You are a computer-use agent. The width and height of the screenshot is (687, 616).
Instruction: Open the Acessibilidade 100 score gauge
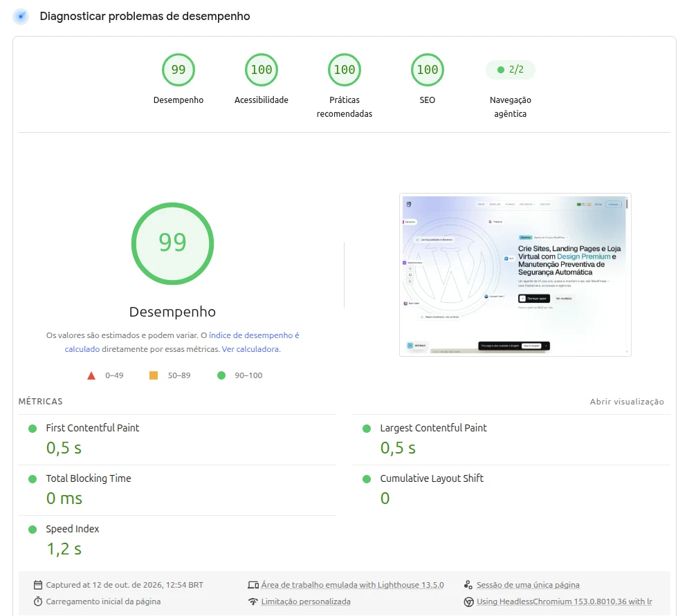pyautogui.click(x=261, y=70)
